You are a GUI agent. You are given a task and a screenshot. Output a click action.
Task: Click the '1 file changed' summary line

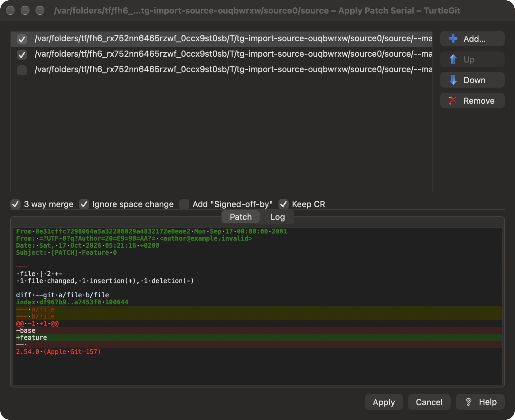[x=105, y=281]
